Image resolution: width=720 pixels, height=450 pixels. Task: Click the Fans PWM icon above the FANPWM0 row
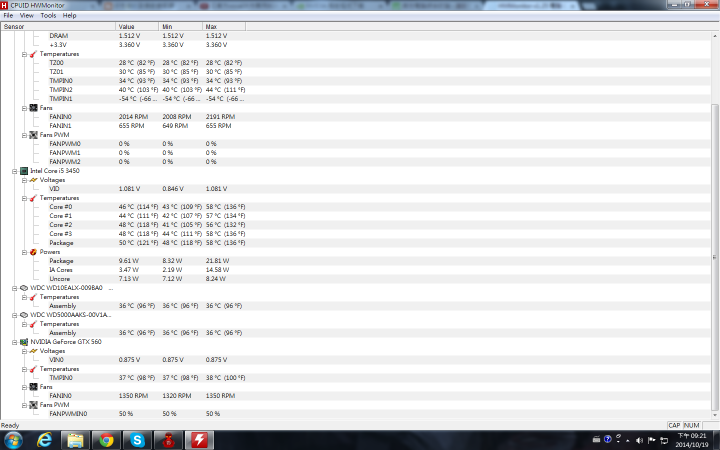coord(33,135)
